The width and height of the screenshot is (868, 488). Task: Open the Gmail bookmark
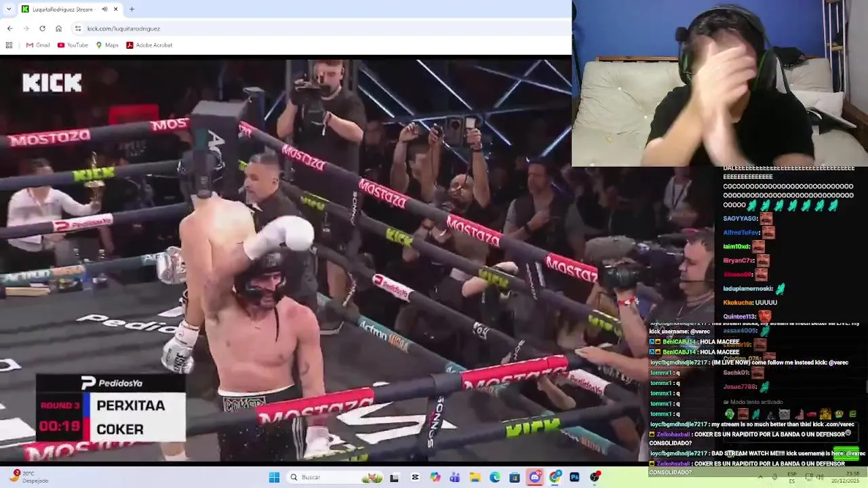38,45
